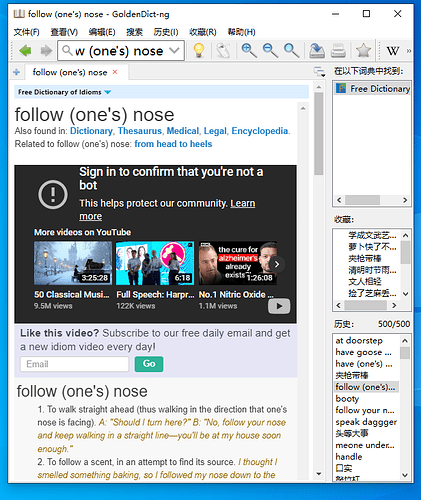
Task: Toggle the pronounce word speaker icon
Action: click(224, 51)
